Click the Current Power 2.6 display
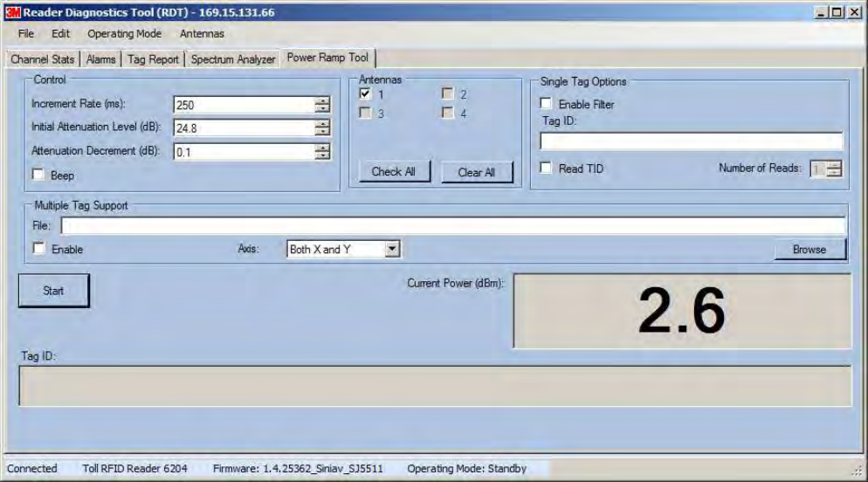This screenshot has width=868, height=482. click(682, 311)
